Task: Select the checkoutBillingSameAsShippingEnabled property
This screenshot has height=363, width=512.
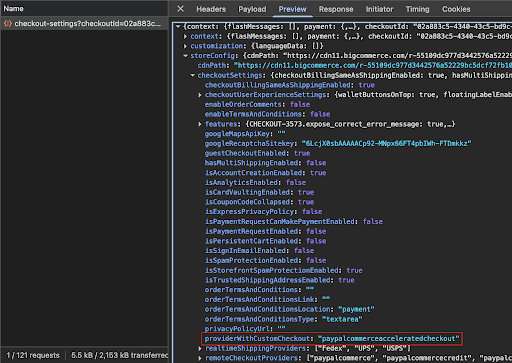Action: [x=289, y=85]
